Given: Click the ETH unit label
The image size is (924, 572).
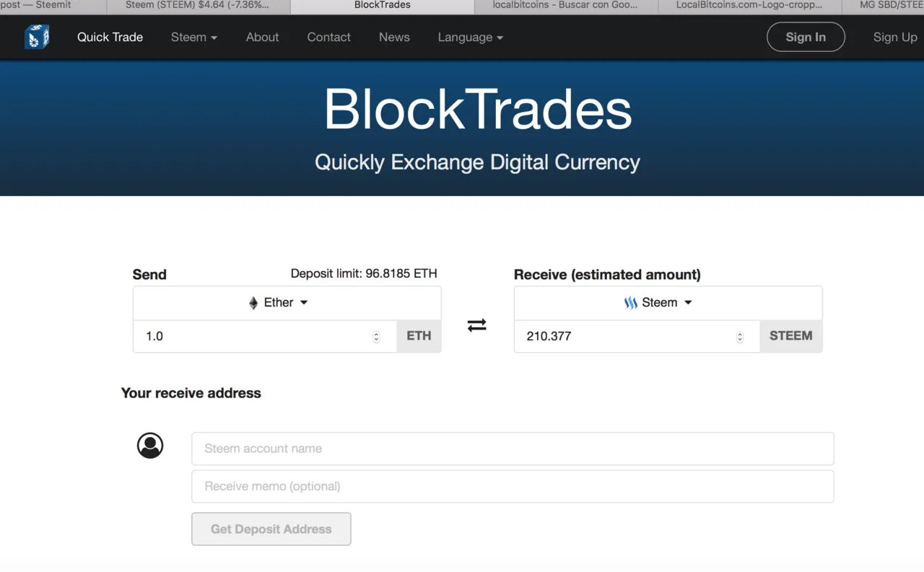Looking at the screenshot, I should (x=419, y=336).
